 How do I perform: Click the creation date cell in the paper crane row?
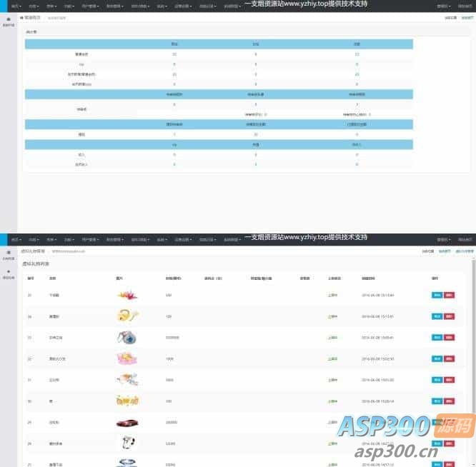tap(377, 295)
